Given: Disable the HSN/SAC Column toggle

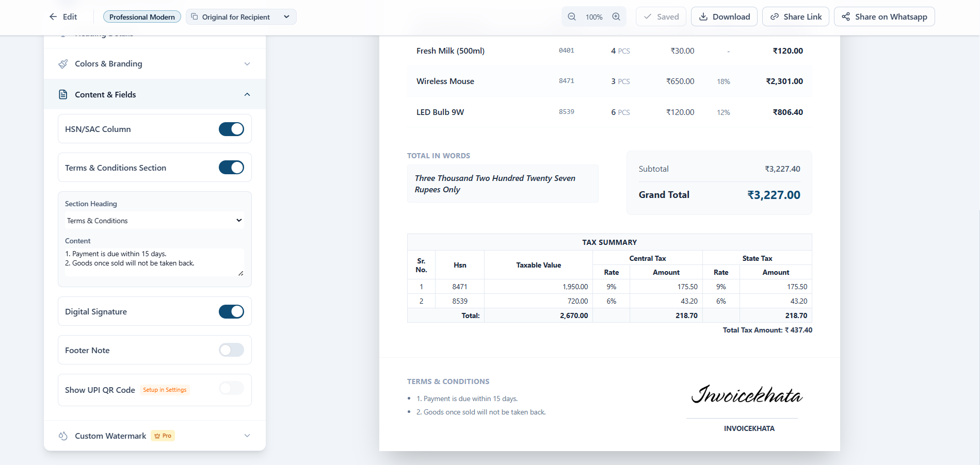Looking at the screenshot, I should click(x=231, y=129).
